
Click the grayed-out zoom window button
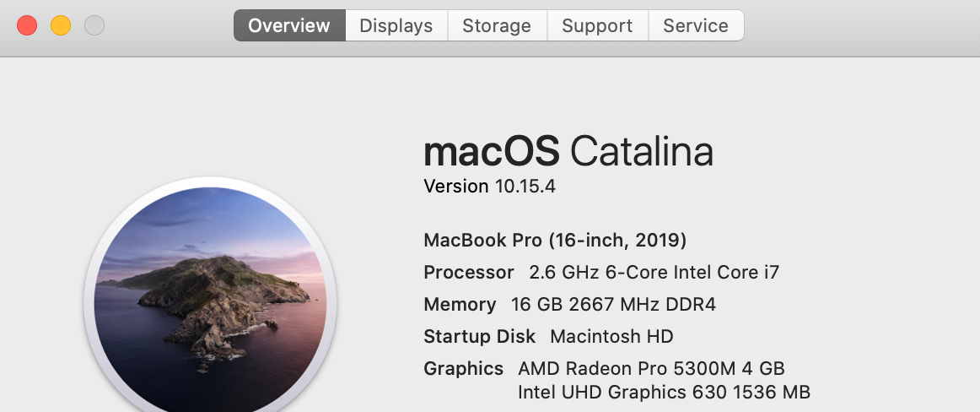(94, 25)
